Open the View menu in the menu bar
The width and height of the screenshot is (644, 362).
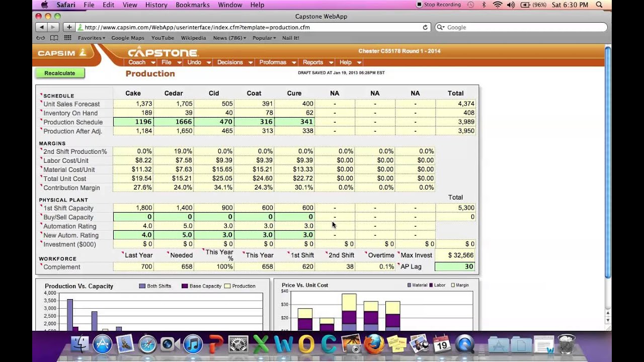(130, 5)
